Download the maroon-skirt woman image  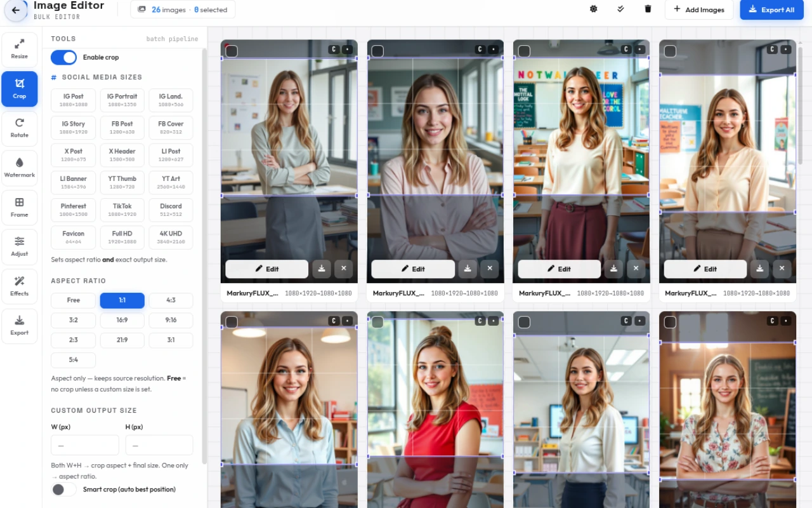(613, 269)
